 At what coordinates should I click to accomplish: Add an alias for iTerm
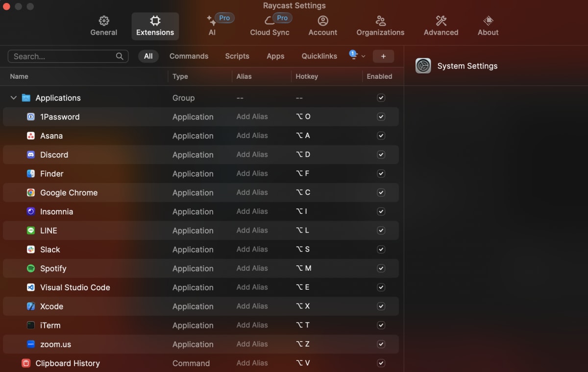(252, 325)
